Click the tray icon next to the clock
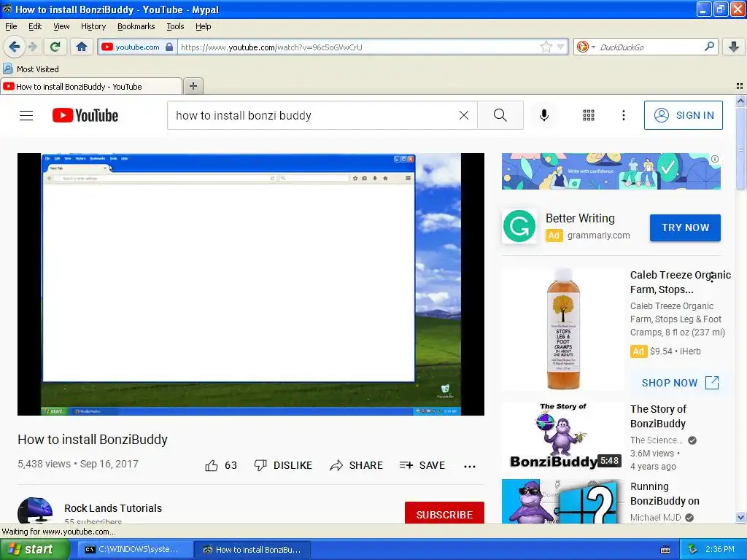This screenshot has width=747, height=560. point(693,549)
